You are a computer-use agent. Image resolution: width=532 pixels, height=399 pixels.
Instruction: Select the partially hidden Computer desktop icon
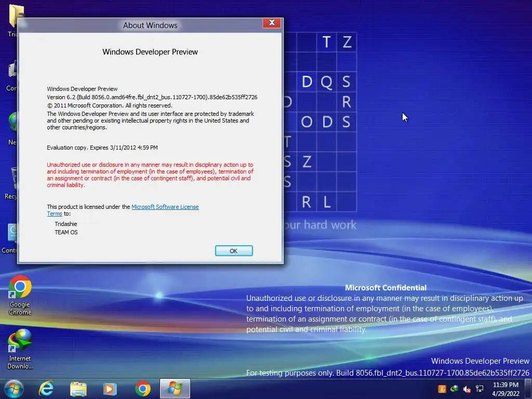12,75
